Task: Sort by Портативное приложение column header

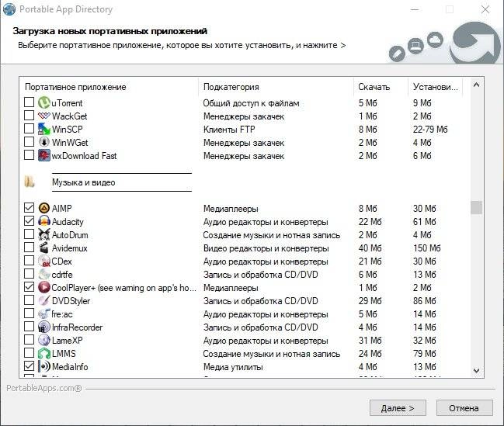Action: [109, 87]
